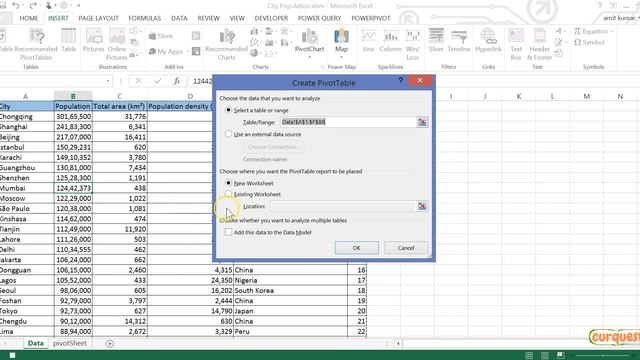Select the Data sheet tab

click(36, 343)
